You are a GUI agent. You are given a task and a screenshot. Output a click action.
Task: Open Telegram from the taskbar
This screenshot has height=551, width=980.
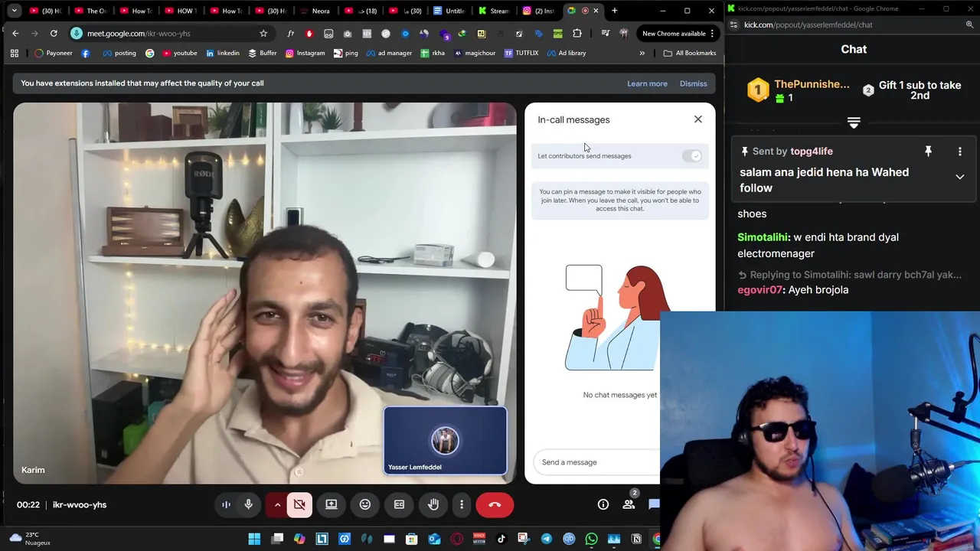point(547,539)
